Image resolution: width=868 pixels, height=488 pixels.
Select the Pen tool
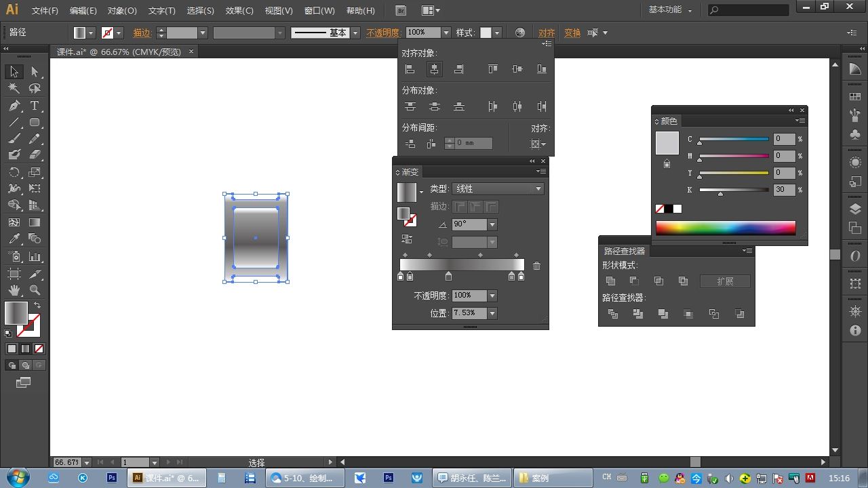(14, 106)
